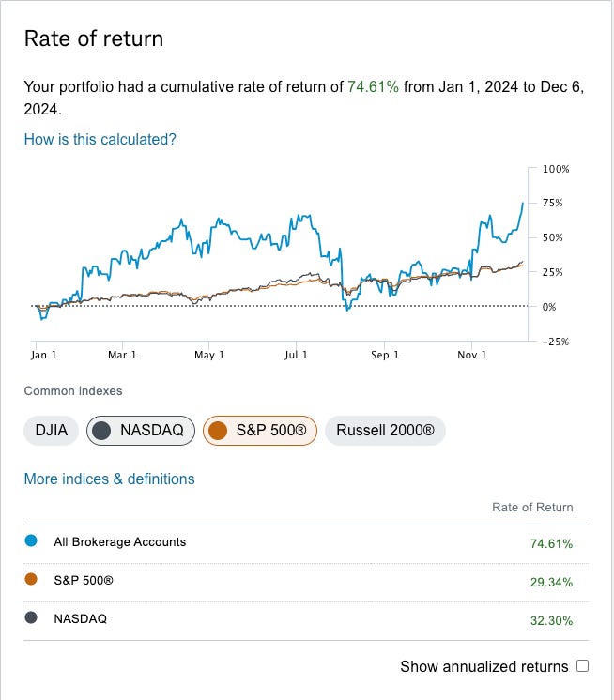
Task: Click the dark circle icon in the NASDAQ chip
Action: coord(102,431)
